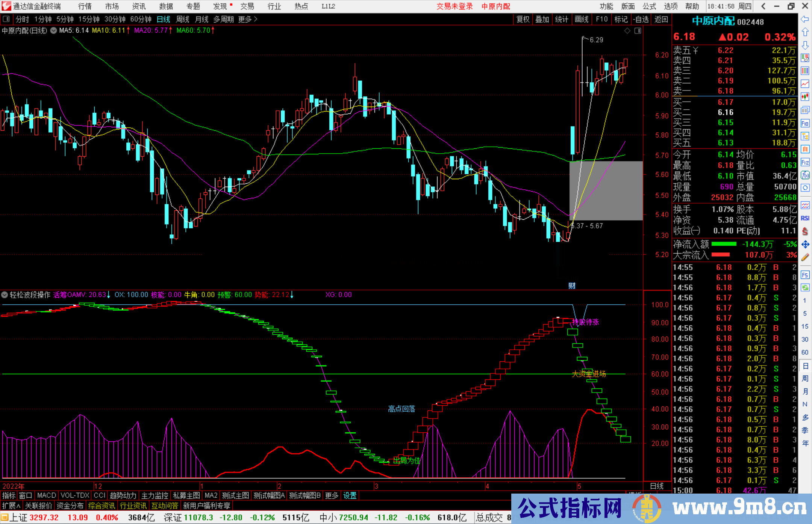This screenshot has width=812, height=524.
Task: Select the pencil drawing tool icon
Action: click(x=805, y=258)
